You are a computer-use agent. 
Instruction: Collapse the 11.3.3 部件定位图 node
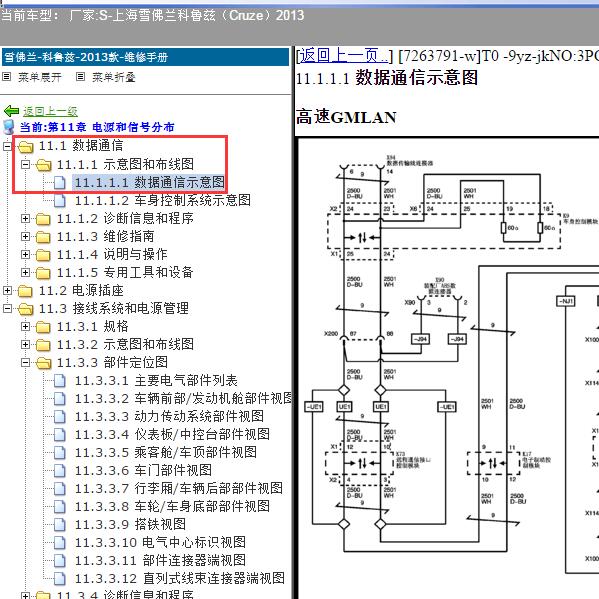(25, 363)
